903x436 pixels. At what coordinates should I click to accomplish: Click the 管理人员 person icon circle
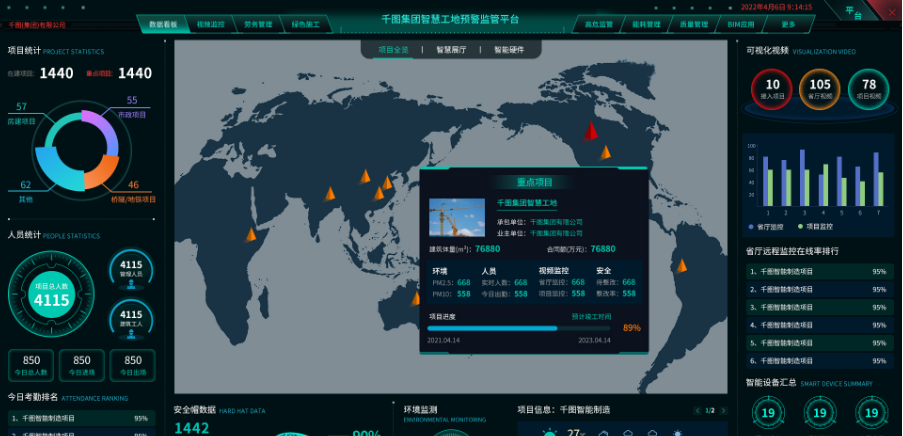click(132, 268)
